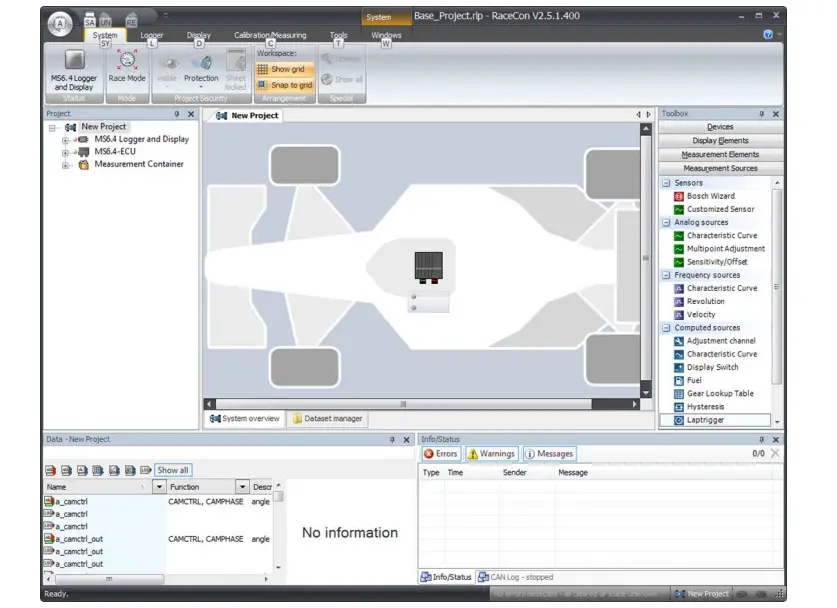Click the ECU device in system overview
Screen dimensions: 837x608
coord(429,267)
